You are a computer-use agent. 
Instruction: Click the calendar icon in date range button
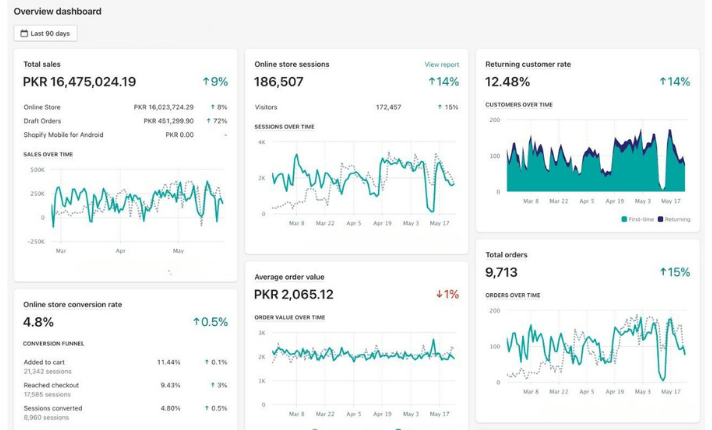(x=24, y=33)
